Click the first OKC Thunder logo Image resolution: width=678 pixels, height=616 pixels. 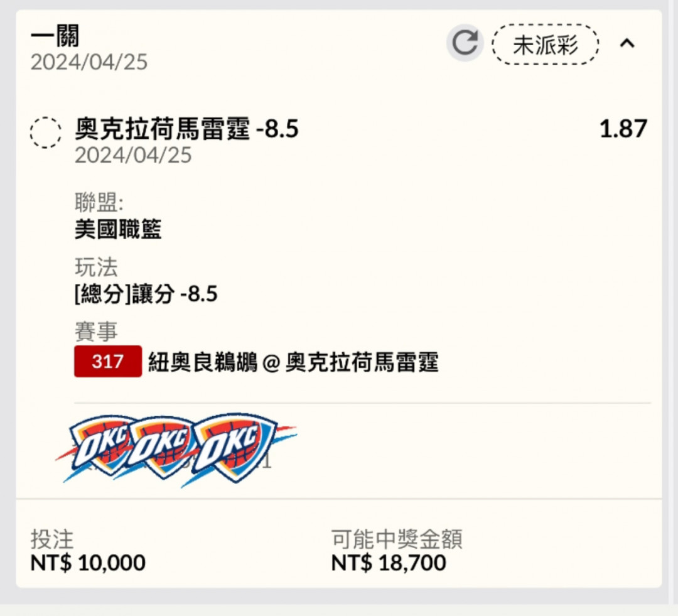coord(98,446)
